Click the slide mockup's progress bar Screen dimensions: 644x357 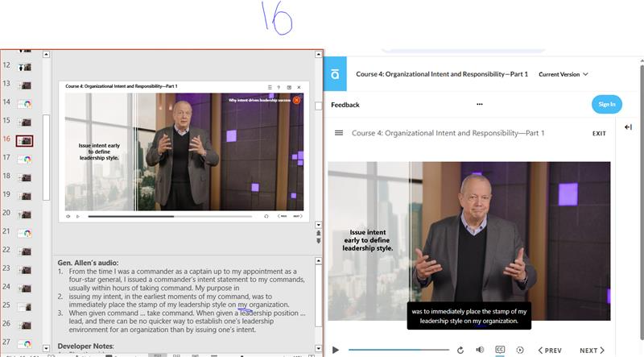pos(170,216)
